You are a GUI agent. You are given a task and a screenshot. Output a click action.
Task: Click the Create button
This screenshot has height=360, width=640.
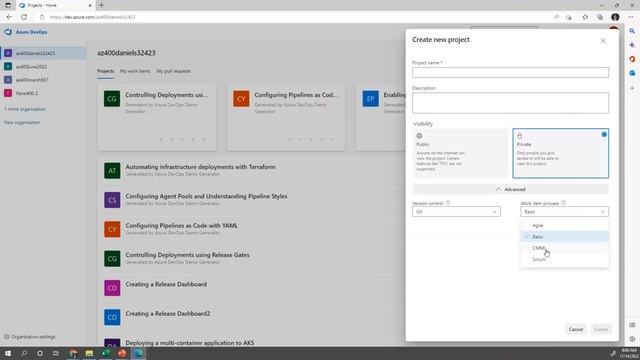tap(601, 329)
